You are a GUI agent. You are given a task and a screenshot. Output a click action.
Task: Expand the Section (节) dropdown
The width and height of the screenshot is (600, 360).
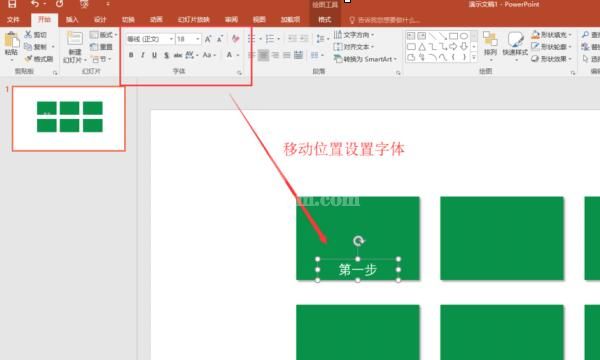(101, 59)
